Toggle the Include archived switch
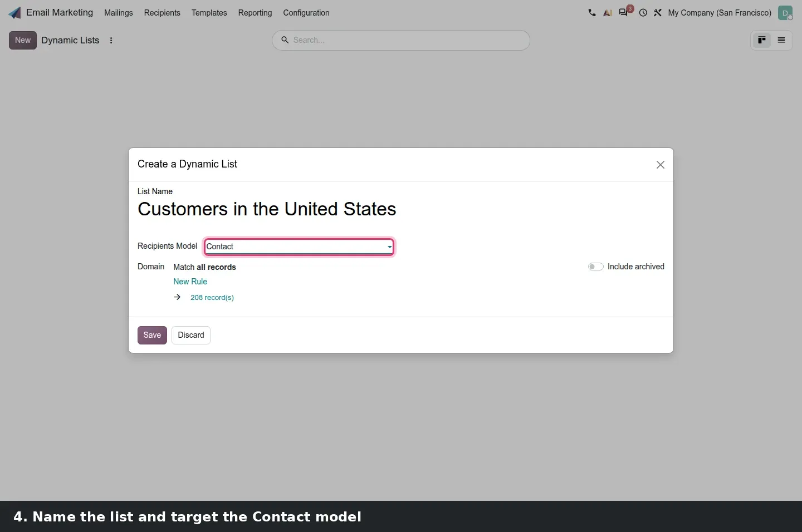 click(596, 267)
